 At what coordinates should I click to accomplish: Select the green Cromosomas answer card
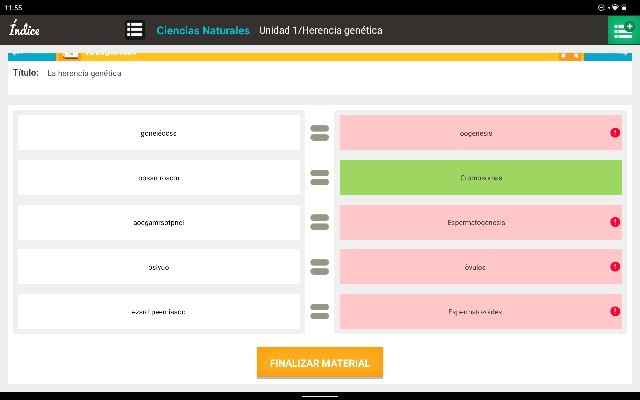click(x=480, y=177)
